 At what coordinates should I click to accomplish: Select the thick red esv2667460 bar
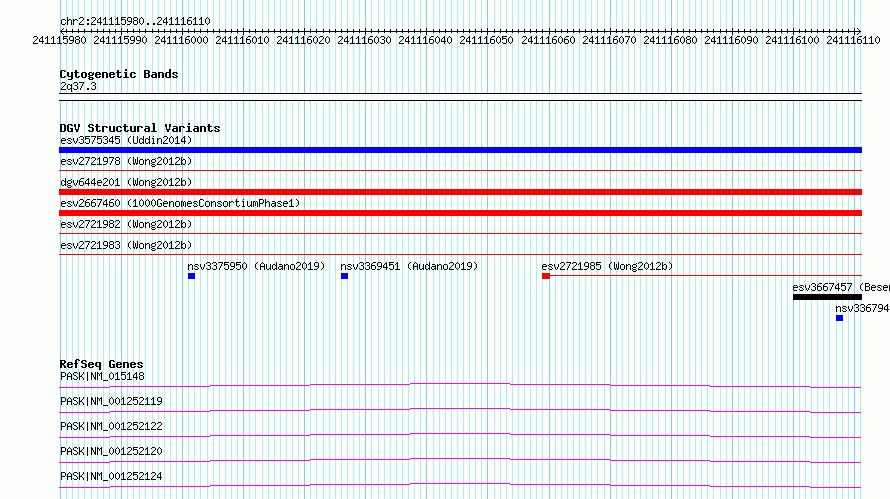point(460,213)
